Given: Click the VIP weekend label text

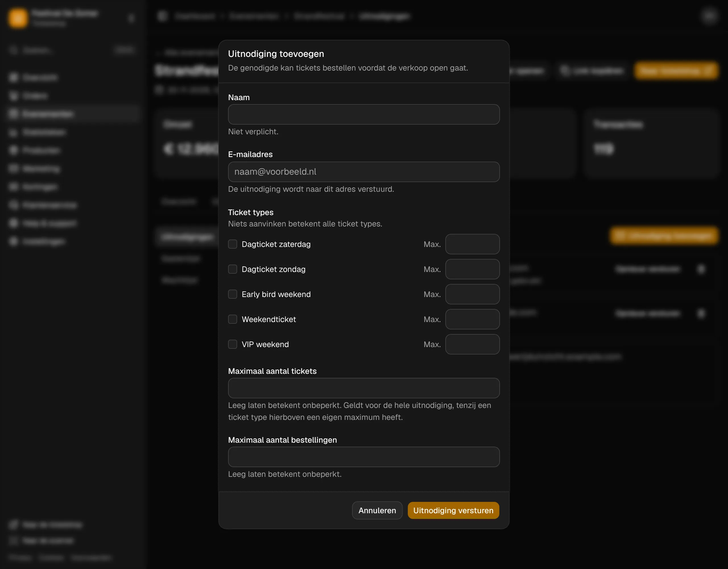Looking at the screenshot, I should click(265, 344).
